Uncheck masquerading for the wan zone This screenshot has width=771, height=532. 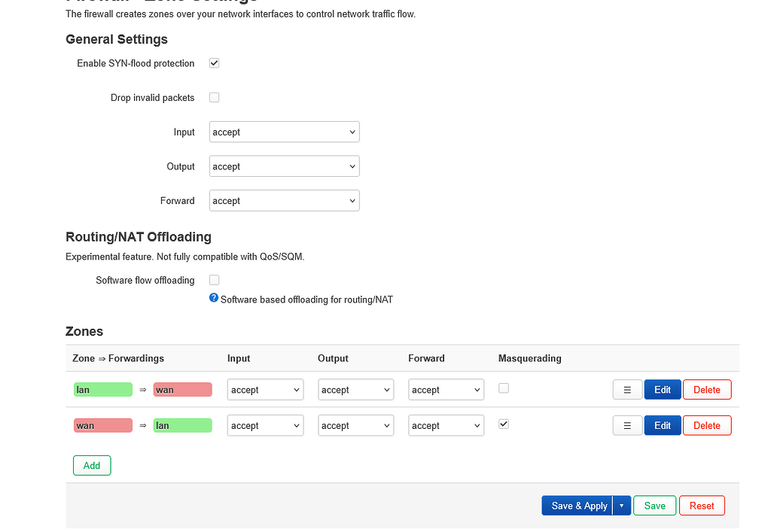tap(503, 424)
